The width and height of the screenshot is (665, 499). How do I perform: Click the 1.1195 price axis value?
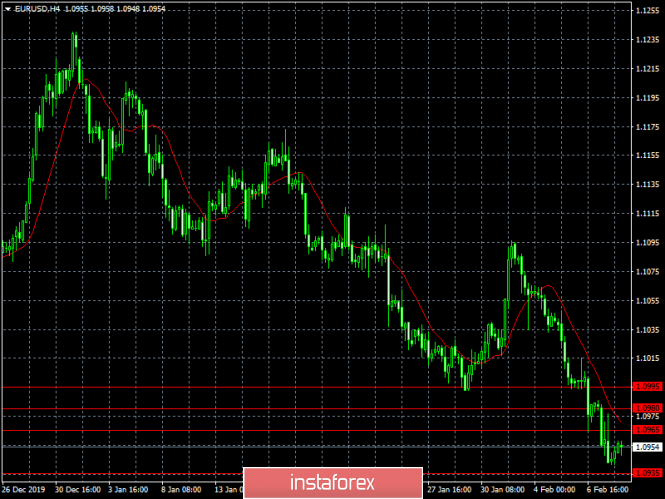coord(648,98)
